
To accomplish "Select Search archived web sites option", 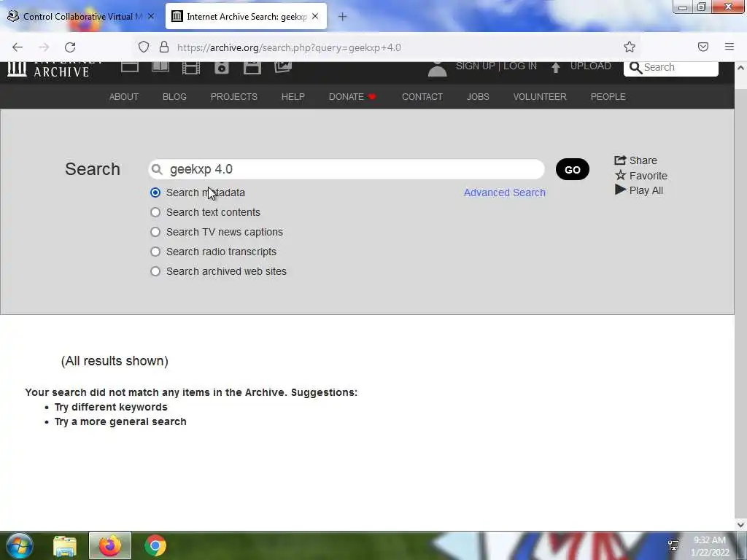I will pos(155,271).
